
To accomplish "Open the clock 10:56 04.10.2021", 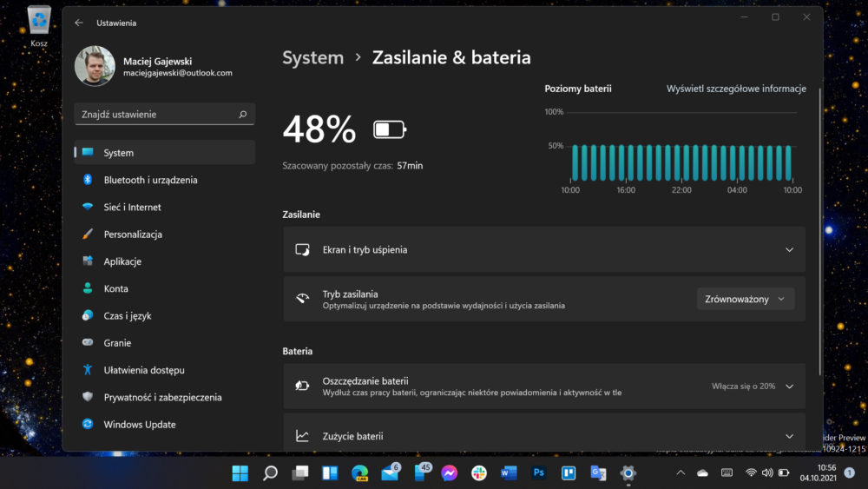I will pos(818,473).
